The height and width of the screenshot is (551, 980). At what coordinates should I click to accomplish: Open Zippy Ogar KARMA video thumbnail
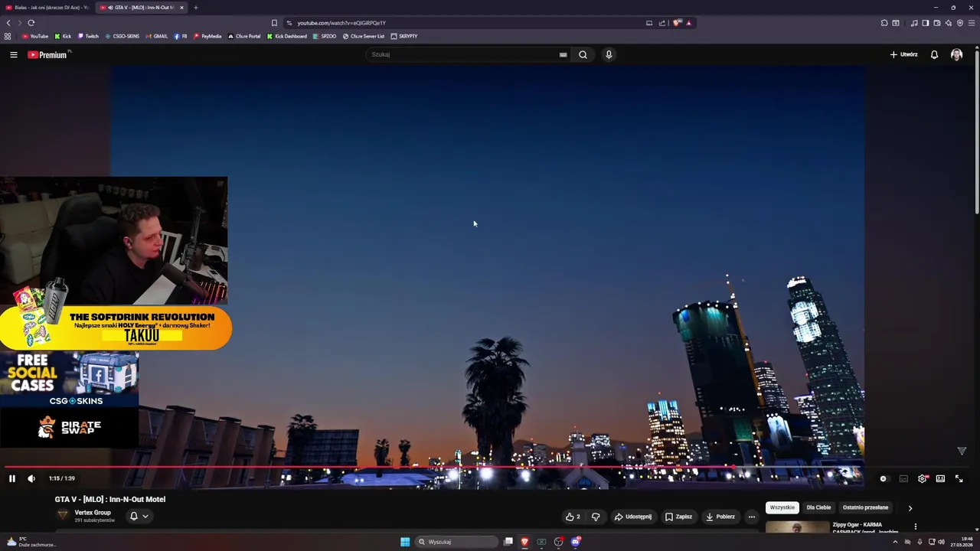coord(797,527)
